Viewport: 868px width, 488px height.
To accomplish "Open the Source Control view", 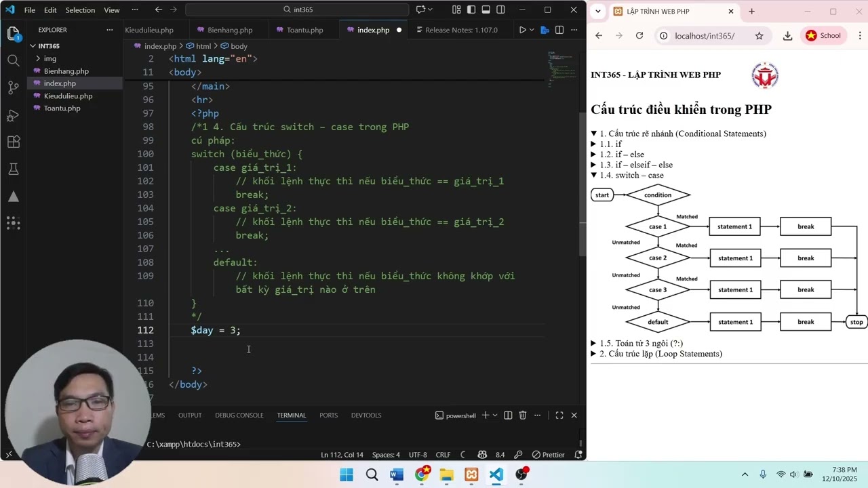I will click(x=13, y=87).
